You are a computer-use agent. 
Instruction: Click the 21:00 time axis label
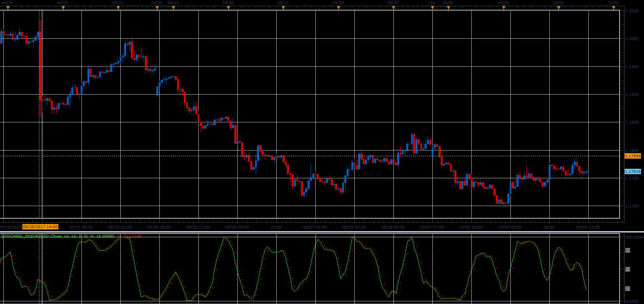click(x=276, y=227)
